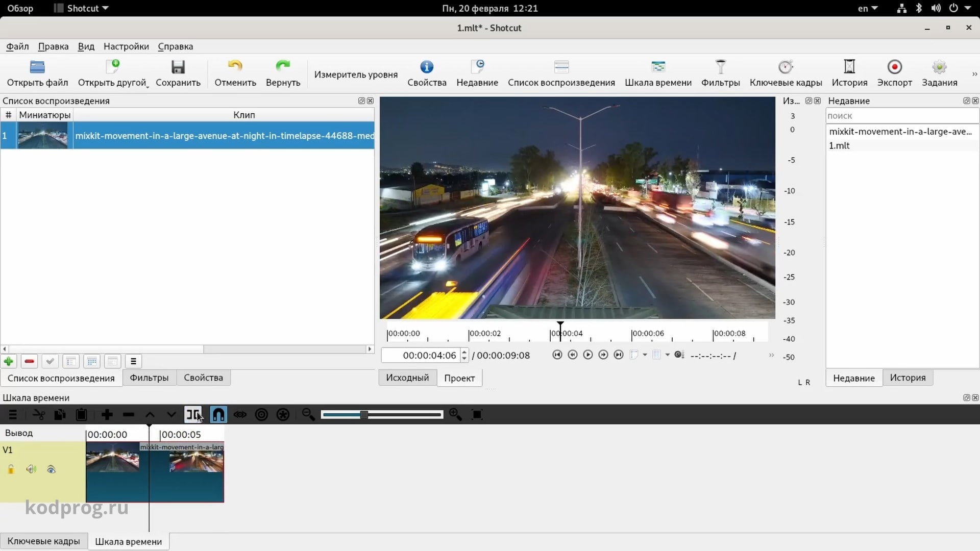Click the Измеритель уровня toolbar button
Screen dimensions: 980x551
coord(356,74)
